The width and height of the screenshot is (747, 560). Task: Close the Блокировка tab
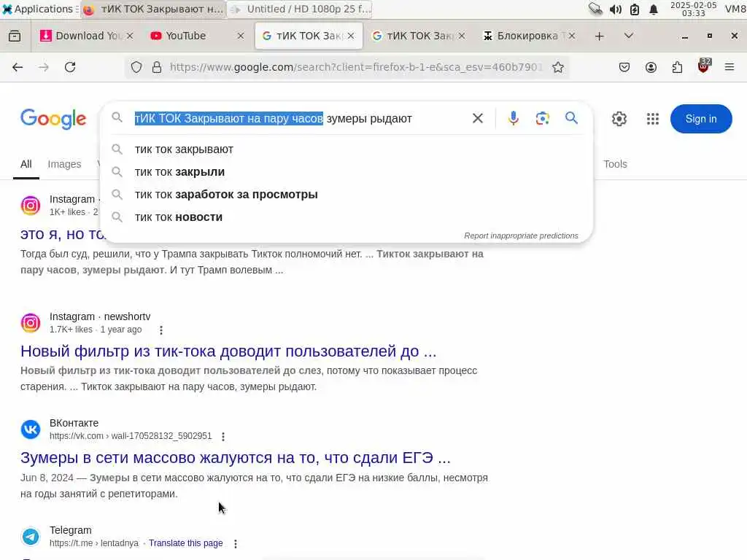[x=572, y=36]
